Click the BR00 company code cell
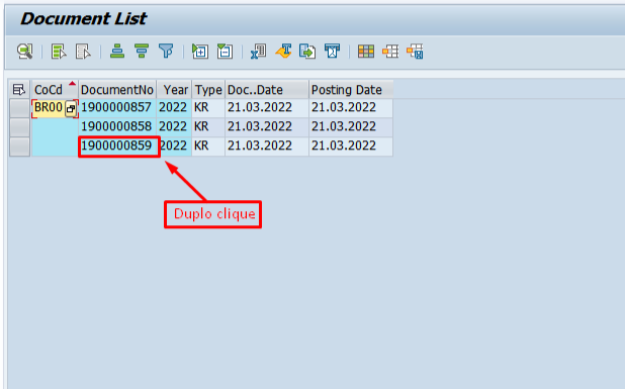Viewport: 626px width, 389px height. pyautogui.click(x=48, y=108)
